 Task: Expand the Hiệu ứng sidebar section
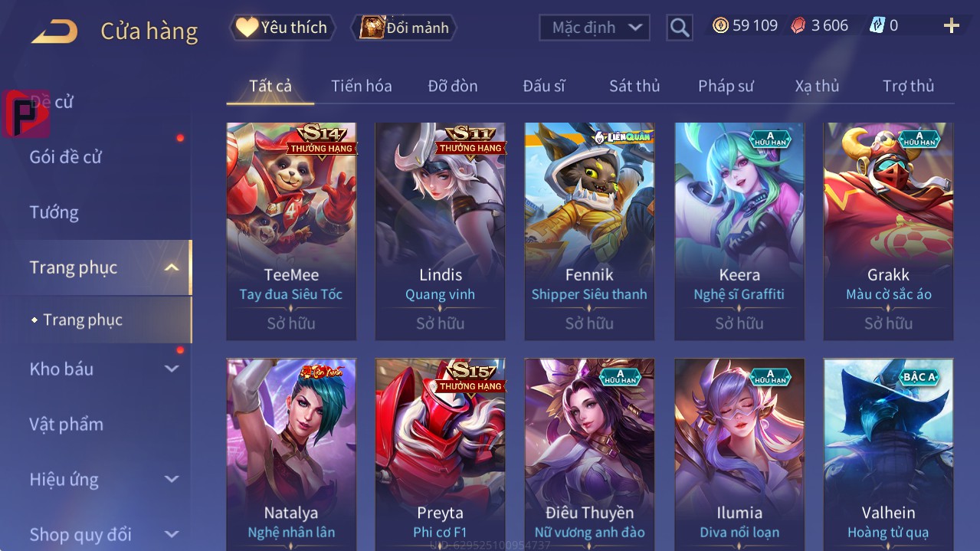(172, 479)
